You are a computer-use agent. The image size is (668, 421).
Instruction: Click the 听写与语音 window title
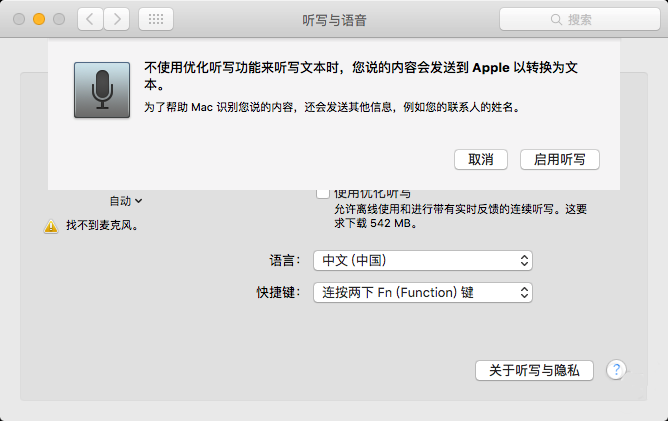pos(334,20)
